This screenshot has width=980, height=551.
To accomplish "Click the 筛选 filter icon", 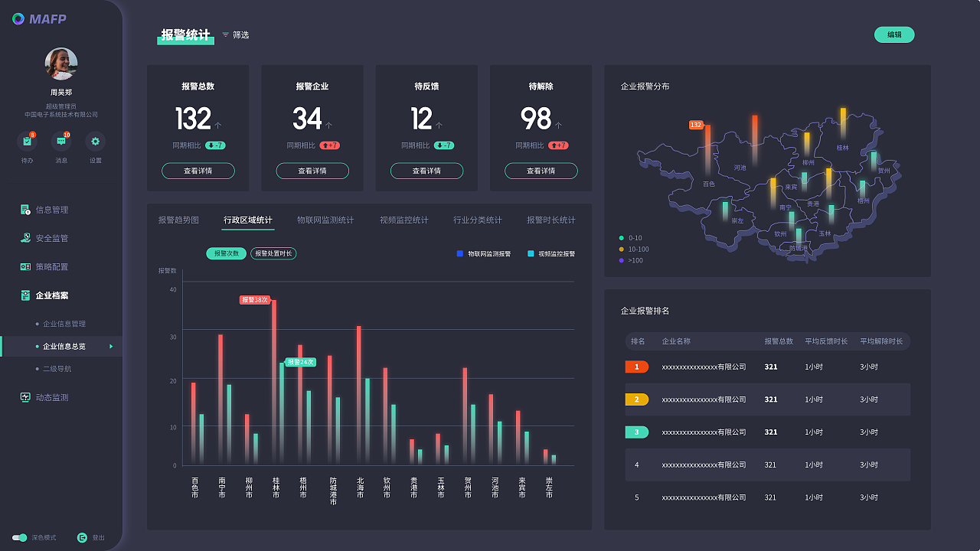I will click(225, 34).
